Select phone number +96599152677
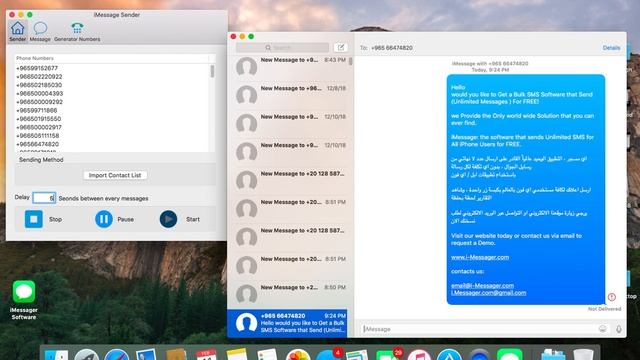The width and height of the screenshot is (640, 360). (37, 68)
